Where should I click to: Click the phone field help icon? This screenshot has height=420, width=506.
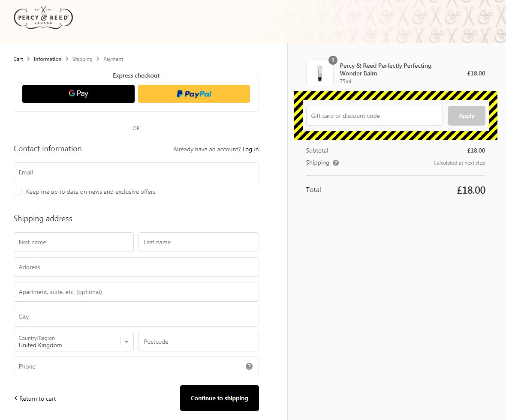[x=249, y=366]
